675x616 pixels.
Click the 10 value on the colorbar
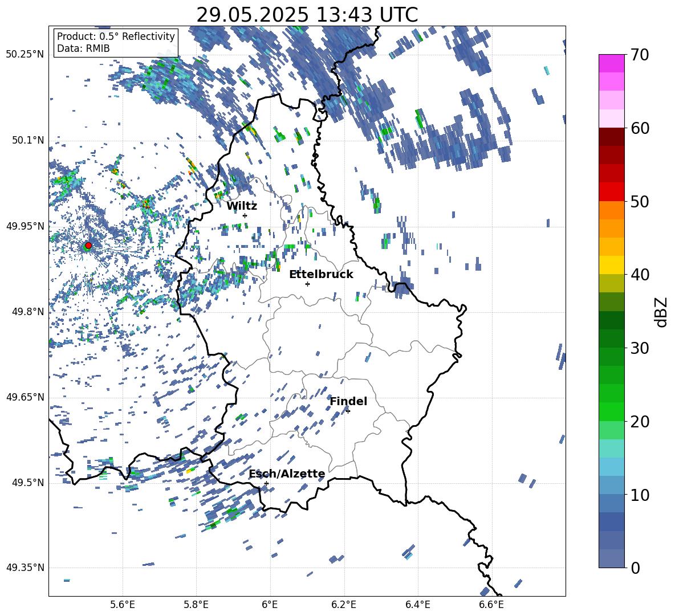pos(640,495)
